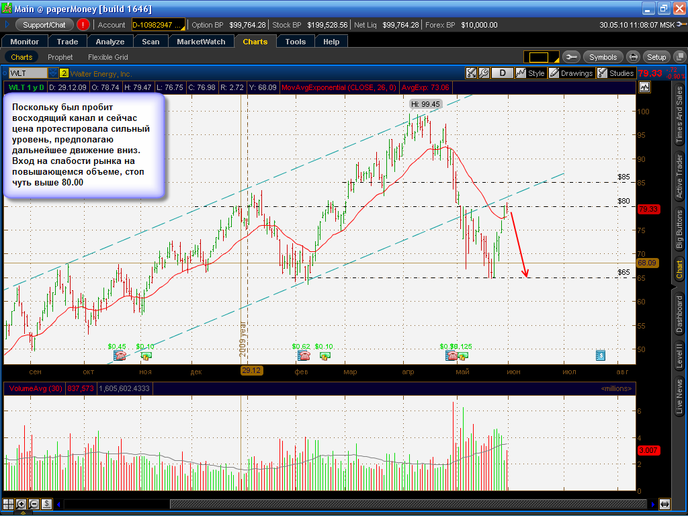This screenshot has width=688, height=516.
Task: Click the Stock BP $199,528.56 value
Action: coord(327,25)
